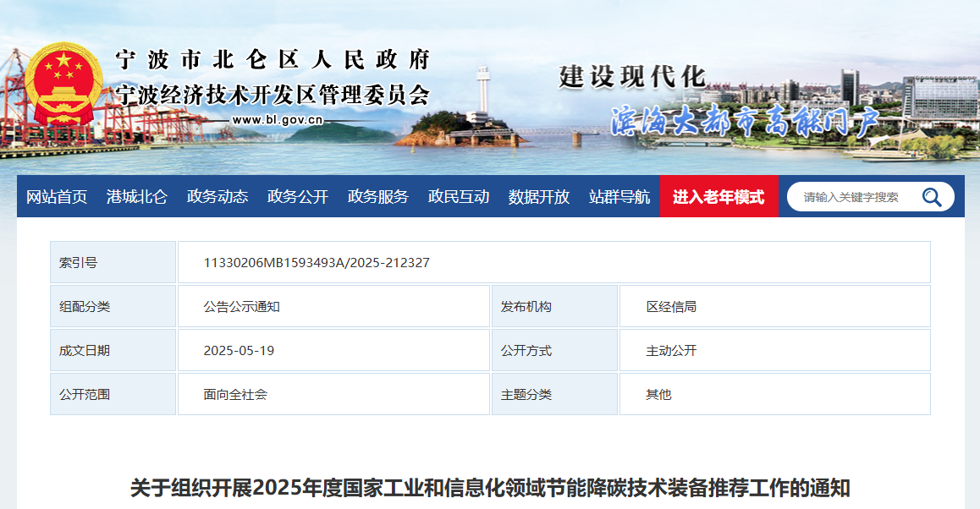This screenshot has height=509, width=980.
Task: Click the 面向全社会 disclosure scope text
Action: click(237, 394)
